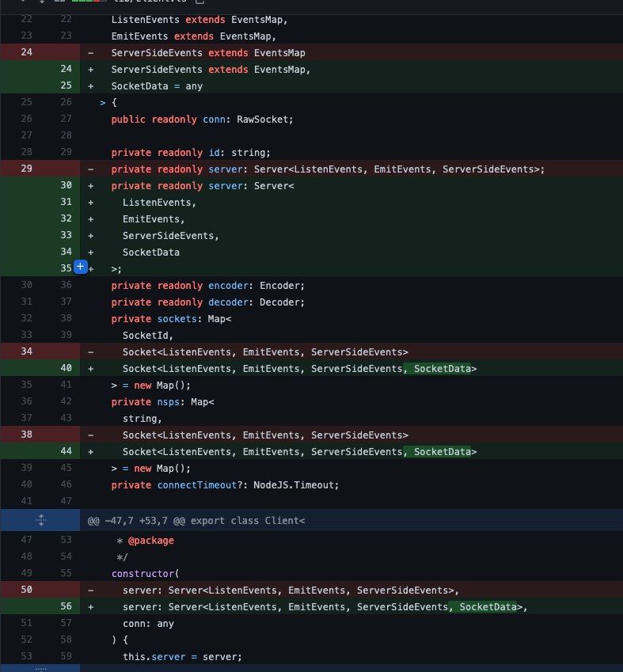Click added line 'ListenEvents,' at line 31
The width and height of the screenshot is (623, 672).
coord(159,203)
